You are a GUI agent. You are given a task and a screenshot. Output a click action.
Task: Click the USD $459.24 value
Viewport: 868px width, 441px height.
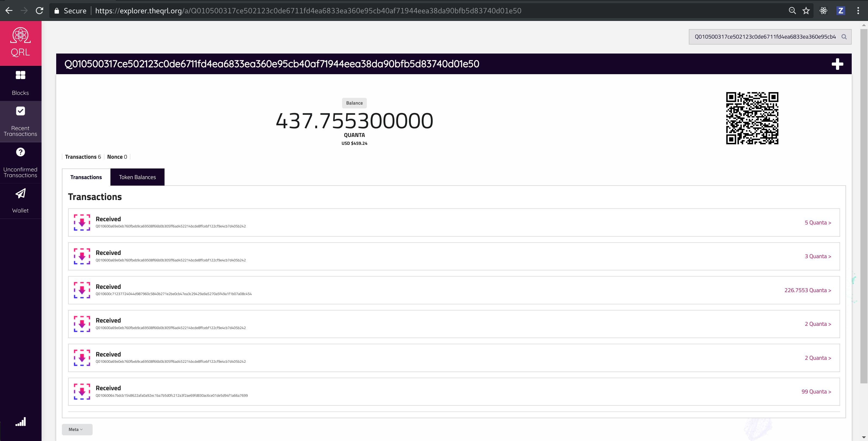click(x=354, y=143)
